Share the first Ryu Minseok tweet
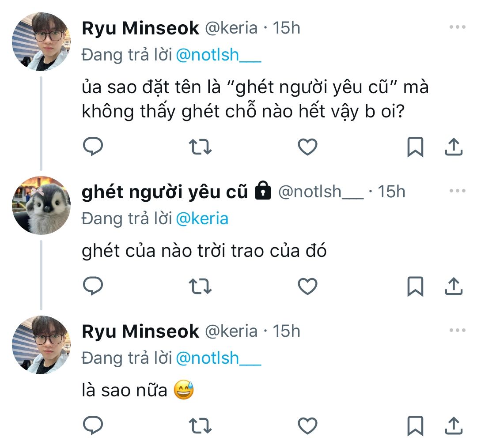Viewport: 477px width, 448px height. point(453,147)
